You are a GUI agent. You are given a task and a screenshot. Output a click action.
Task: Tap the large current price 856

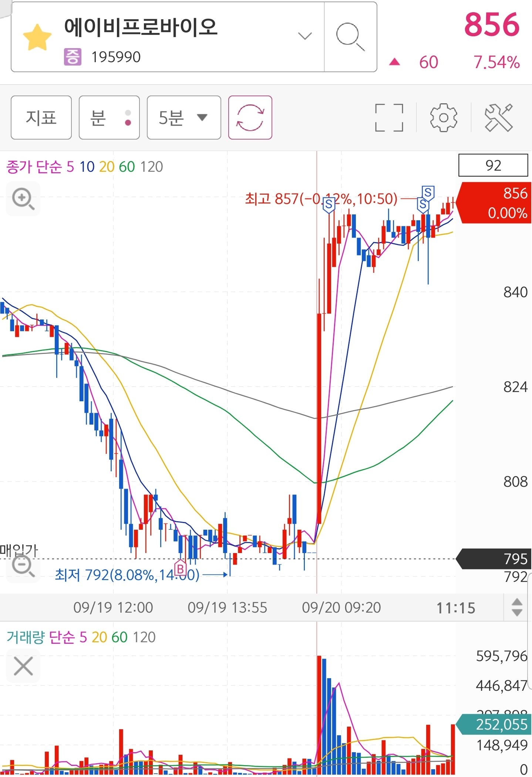pyautogui.click(x=492, y=25)
